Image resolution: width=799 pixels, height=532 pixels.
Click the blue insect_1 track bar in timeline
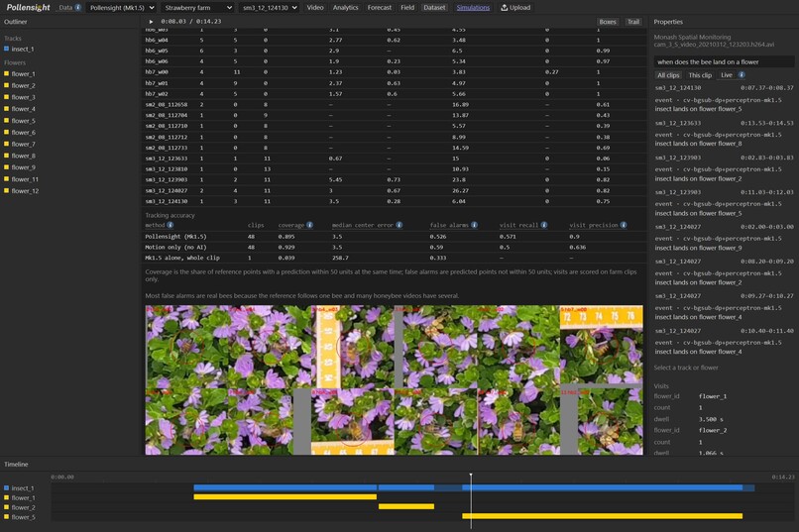coord(474,487)
